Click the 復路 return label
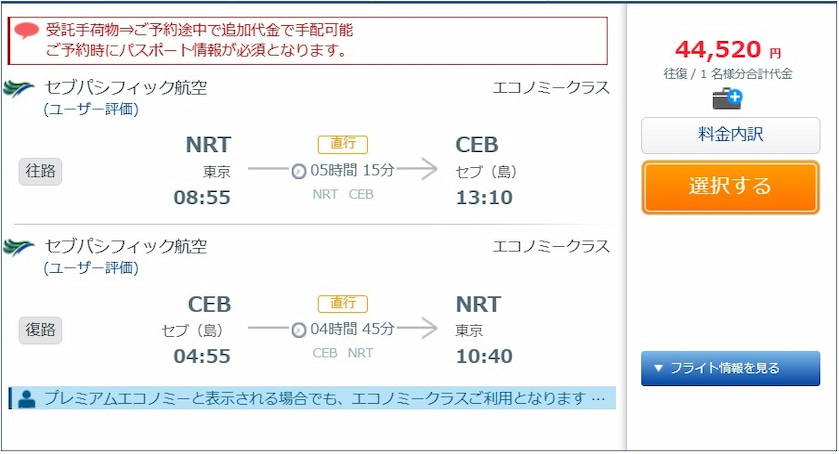The width and height of the screenshot is (839, 454). click(x=40, y=329)
